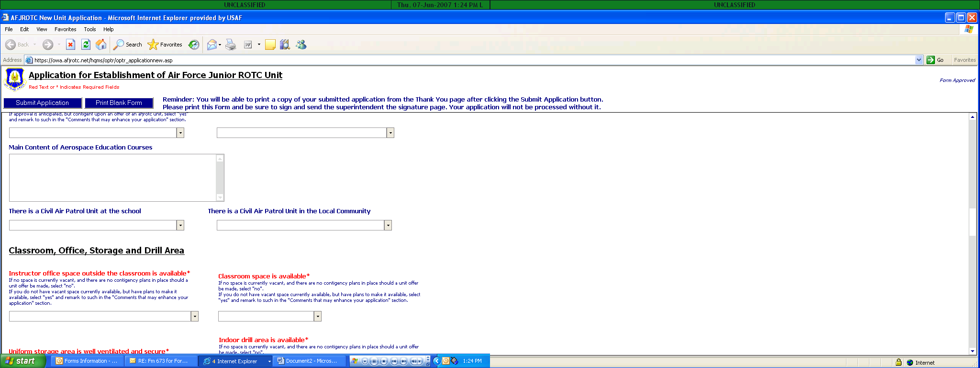The width and height of the screenshot is (980, 368).
Task: Click the Submit Application button
Action: tap(43, 103)
